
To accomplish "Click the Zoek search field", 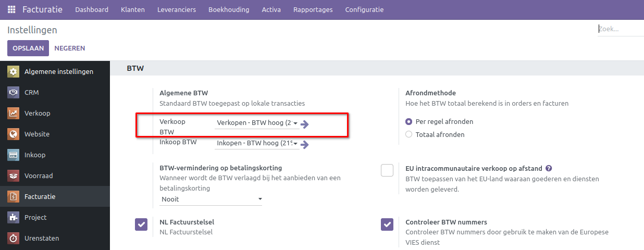I will click(x=621, y=29).
